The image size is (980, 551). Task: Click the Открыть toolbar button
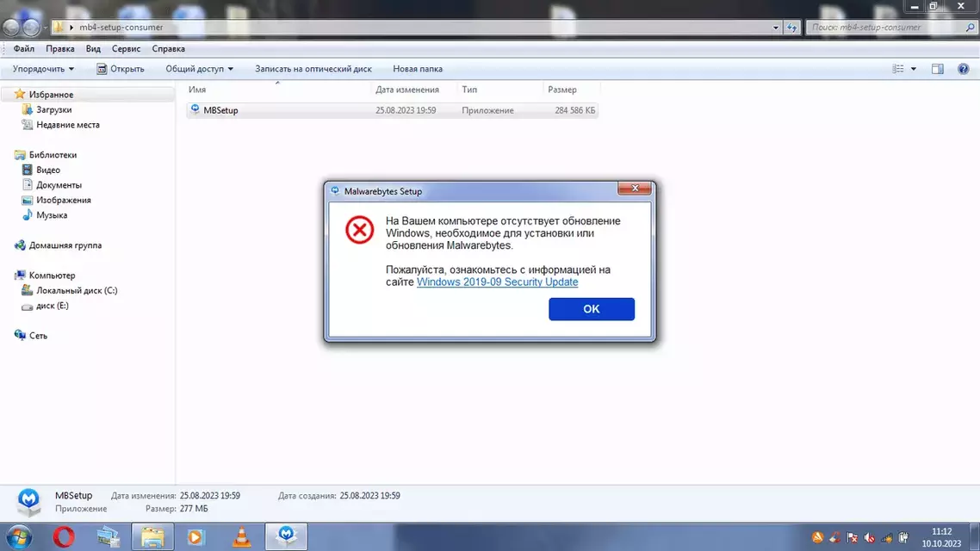[x=120, y=69]
